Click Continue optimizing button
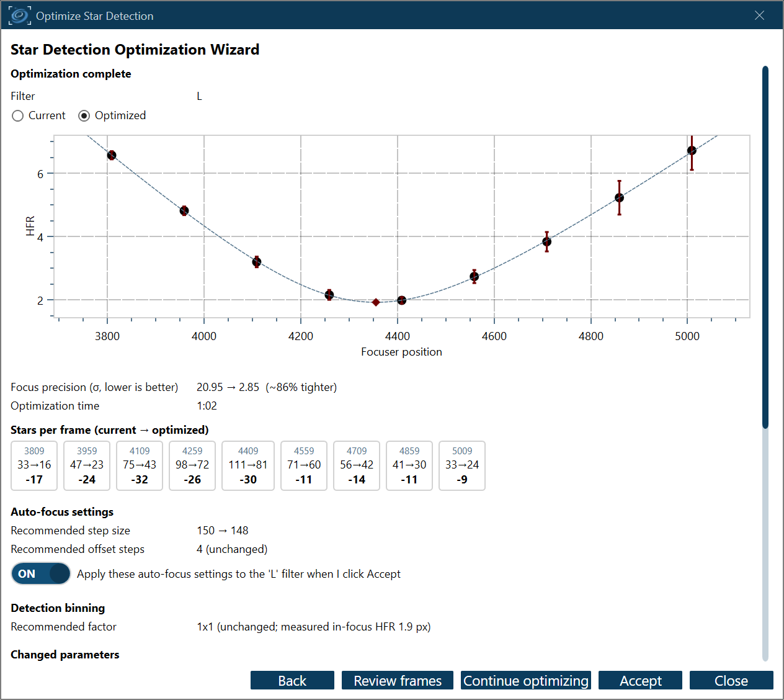 click(x=526, y=681)
